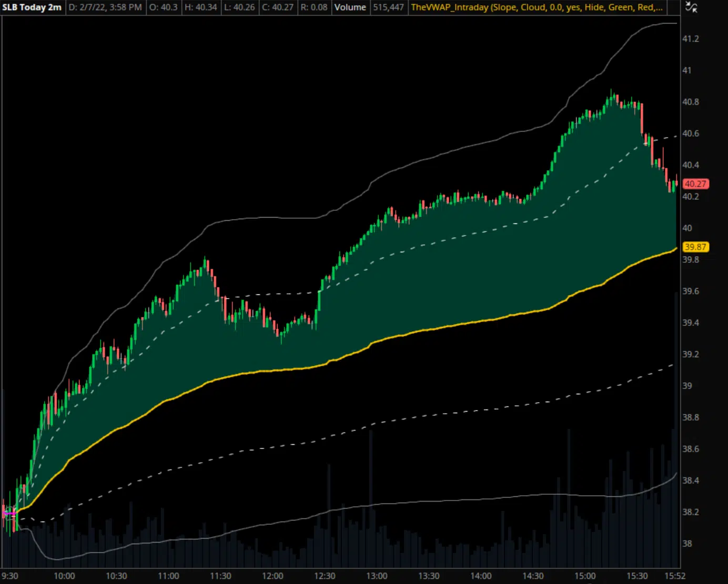Click the 38.6 price axis label
Viewport: 728px width, 584px height.
(691, 449)
